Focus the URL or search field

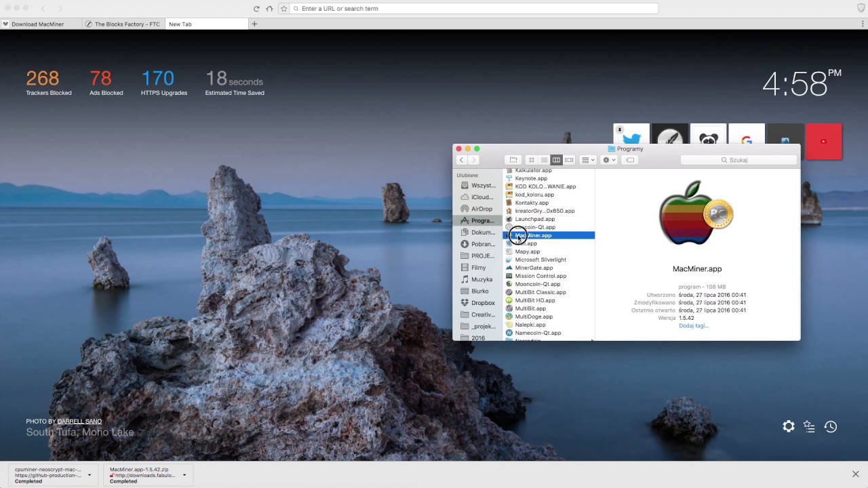[473, 9]
